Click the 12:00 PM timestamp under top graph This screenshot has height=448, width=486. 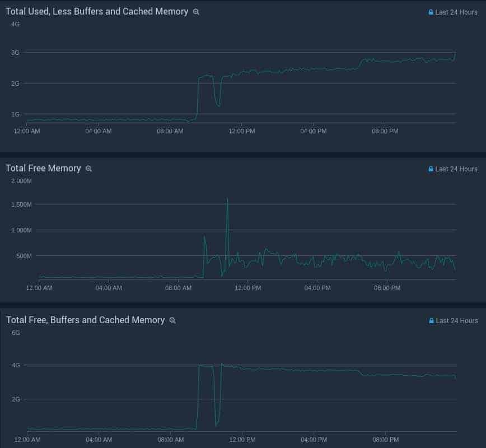coord(241,131)
